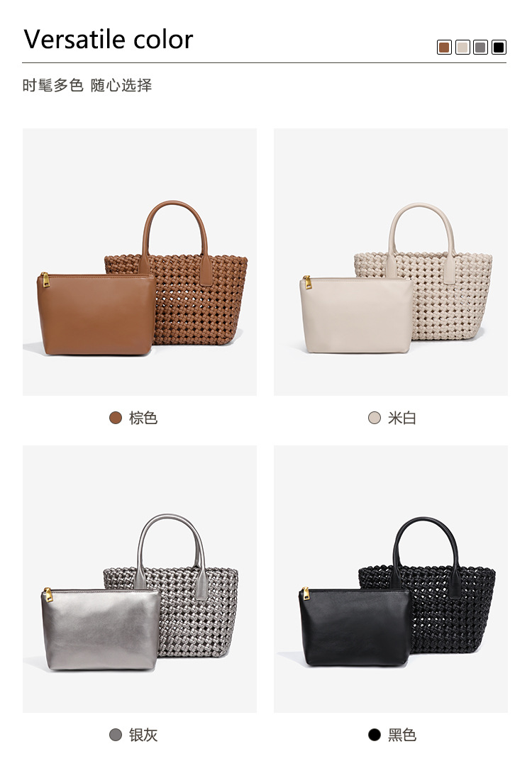View the black woven tote image
532x783 pixels.
391,579
